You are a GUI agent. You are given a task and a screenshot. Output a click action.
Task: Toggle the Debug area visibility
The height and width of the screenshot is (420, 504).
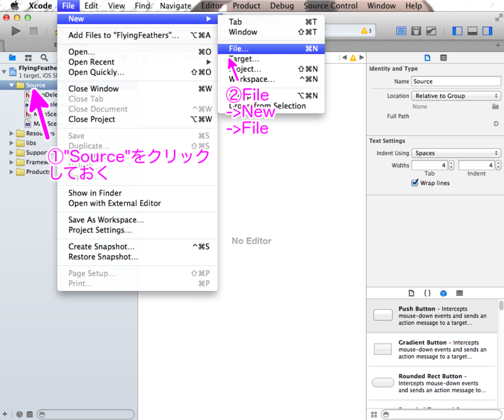[472, 31]
